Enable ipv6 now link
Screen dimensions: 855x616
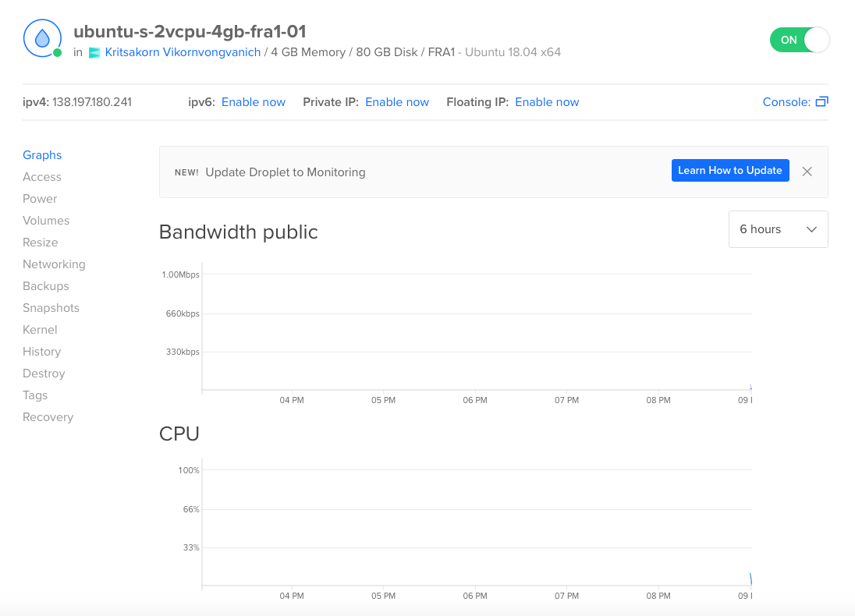pyautogui.click(x=254, y=102)
